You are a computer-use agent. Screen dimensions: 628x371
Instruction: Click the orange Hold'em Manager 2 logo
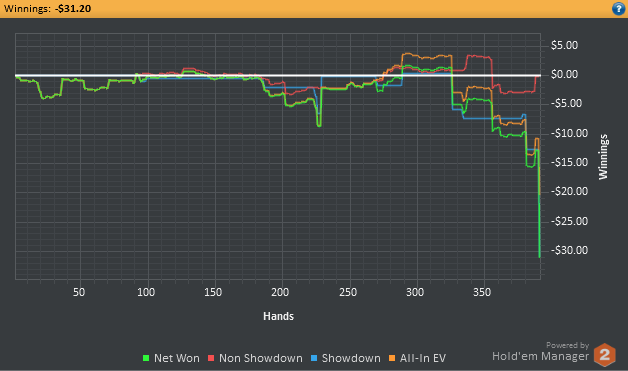click(604, 354)
